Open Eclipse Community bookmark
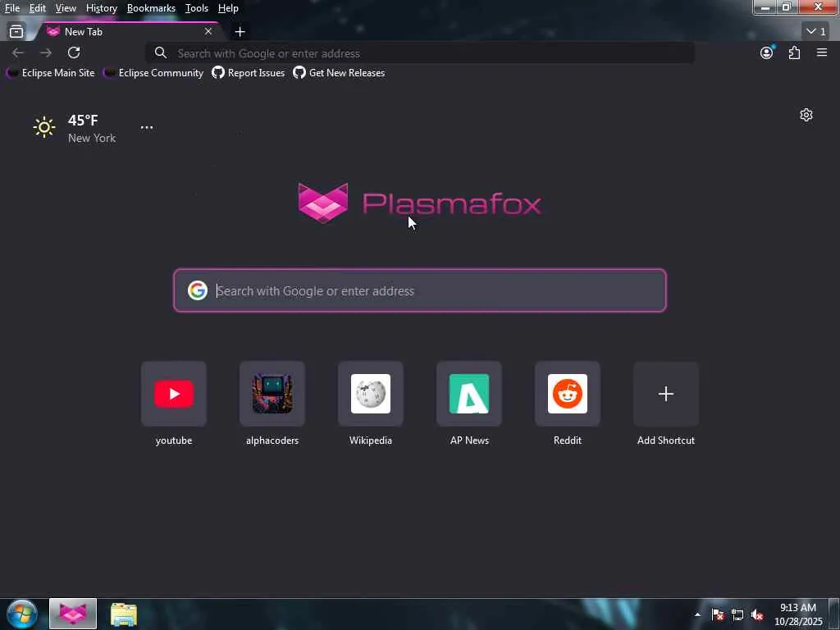The height and width of the screenshot is (630, 840). [153, 73]
